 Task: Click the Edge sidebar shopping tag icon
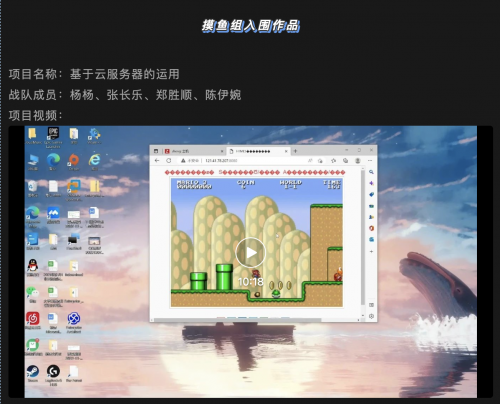[x=371, y=194]
